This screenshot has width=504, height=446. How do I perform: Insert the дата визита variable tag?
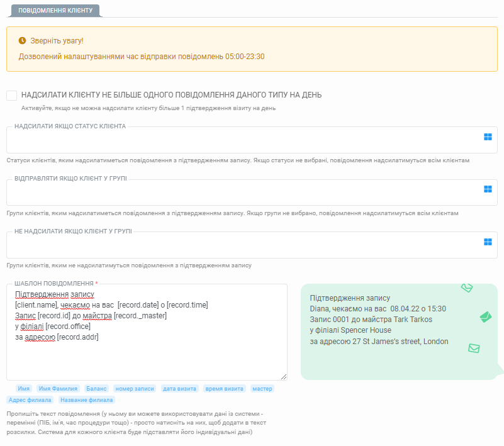tap(180, 389)
